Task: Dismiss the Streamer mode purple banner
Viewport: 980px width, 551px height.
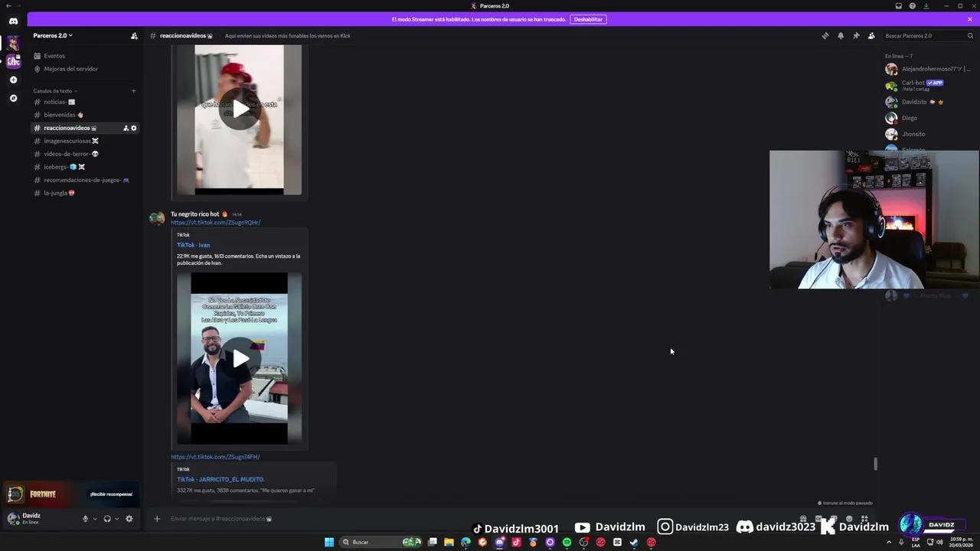Action: pyautogui.click(x=970, y=19)
